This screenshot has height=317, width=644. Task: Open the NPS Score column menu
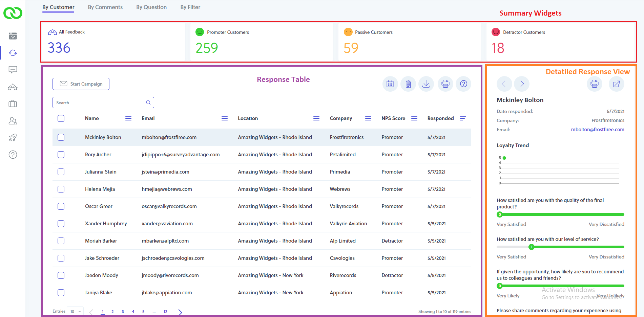(x=414, y=118)
